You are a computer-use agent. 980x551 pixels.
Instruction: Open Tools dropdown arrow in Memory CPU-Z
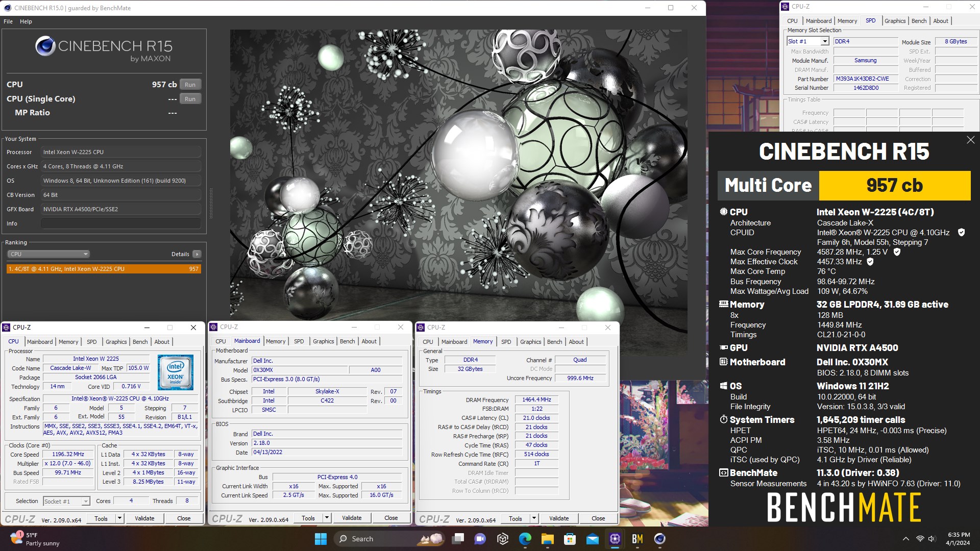tap(534, 518)
